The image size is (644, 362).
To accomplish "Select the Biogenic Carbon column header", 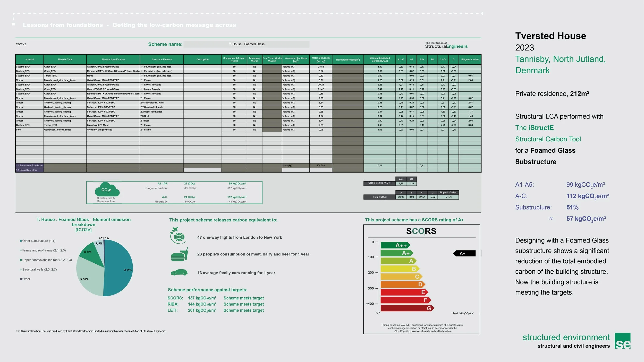I will click(x=470, y=59).
